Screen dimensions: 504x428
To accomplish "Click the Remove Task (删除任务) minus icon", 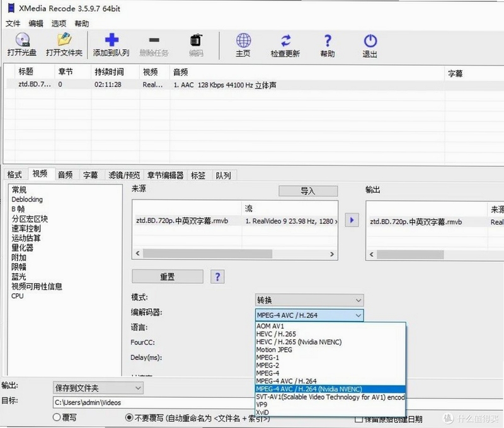I will (154, 40).
